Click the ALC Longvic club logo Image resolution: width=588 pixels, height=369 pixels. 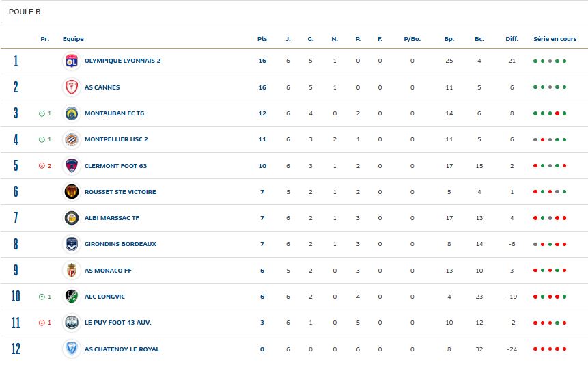pyautogui.click(x=72, y=297)
